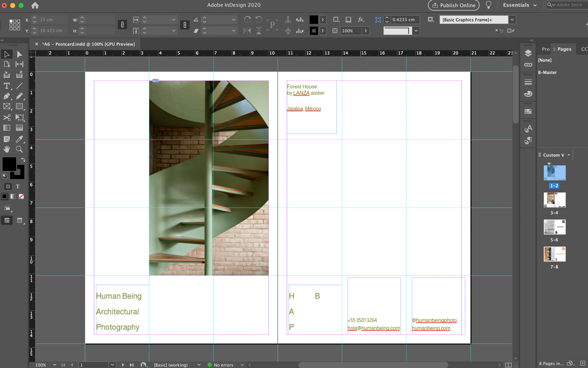This screenshot has width=588, height=368.
Task: Switch to Normal view mode
Action: pyautogui.click(x=7, y=220)
